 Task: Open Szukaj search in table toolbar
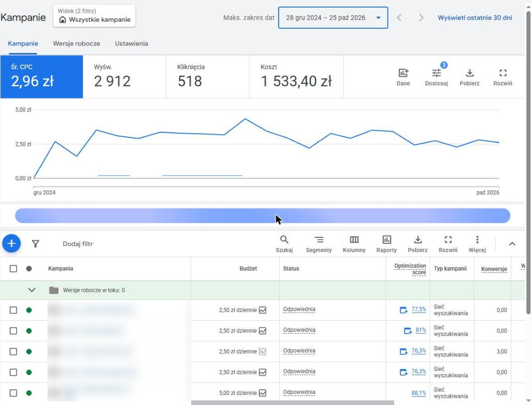(284, 244)
